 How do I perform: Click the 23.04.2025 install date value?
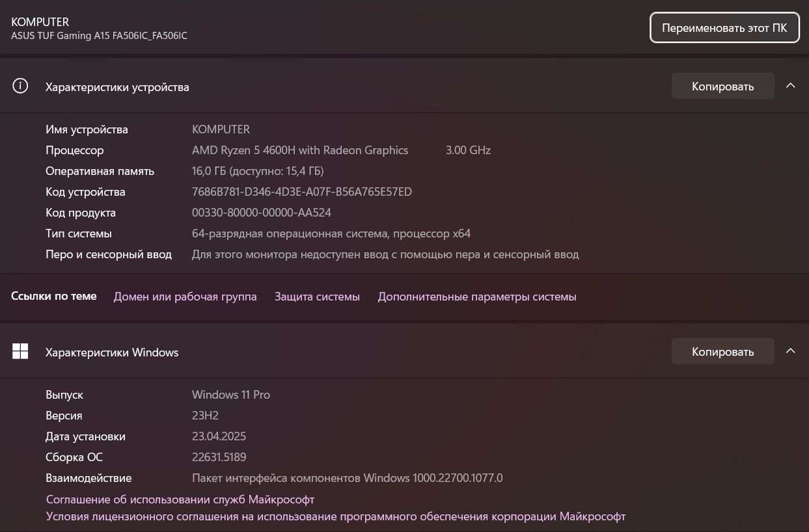tap(219, 436)
